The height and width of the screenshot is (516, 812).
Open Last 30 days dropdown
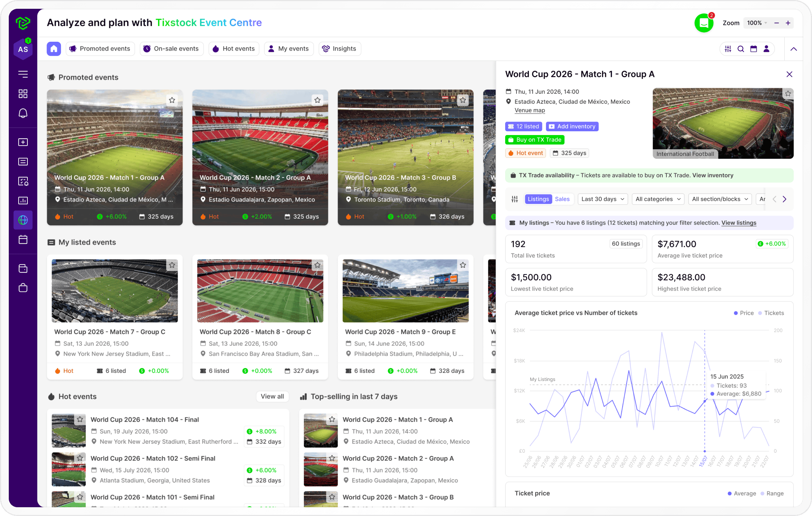[603, 199]
